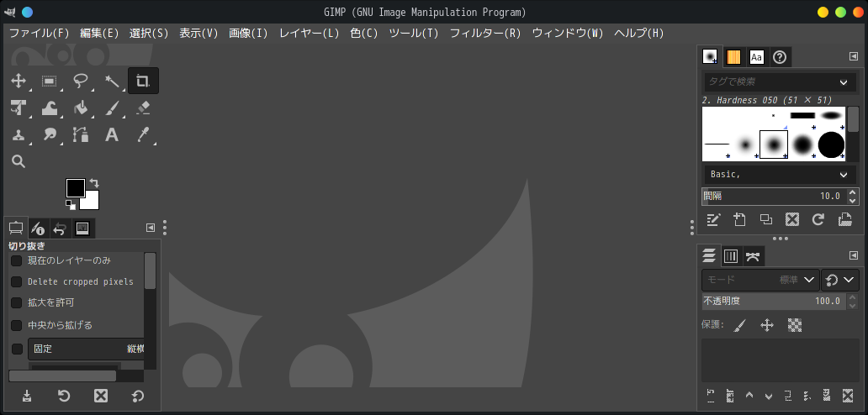Click the tool options vertical scrollbar
Viewport: 868px width, 415px height.
[x=150, y=271]
